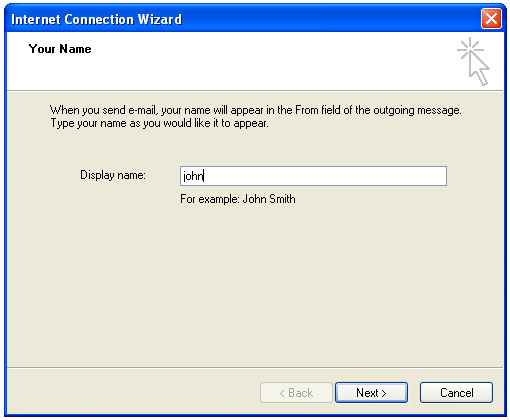This screenshot has height=420, width=510.
Task: Click the Display name text box
Action: click(313, 176)
